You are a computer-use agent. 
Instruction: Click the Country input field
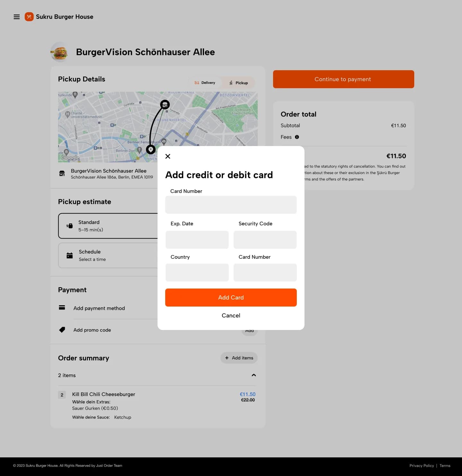pyautogui.click(x=197, y=273)
